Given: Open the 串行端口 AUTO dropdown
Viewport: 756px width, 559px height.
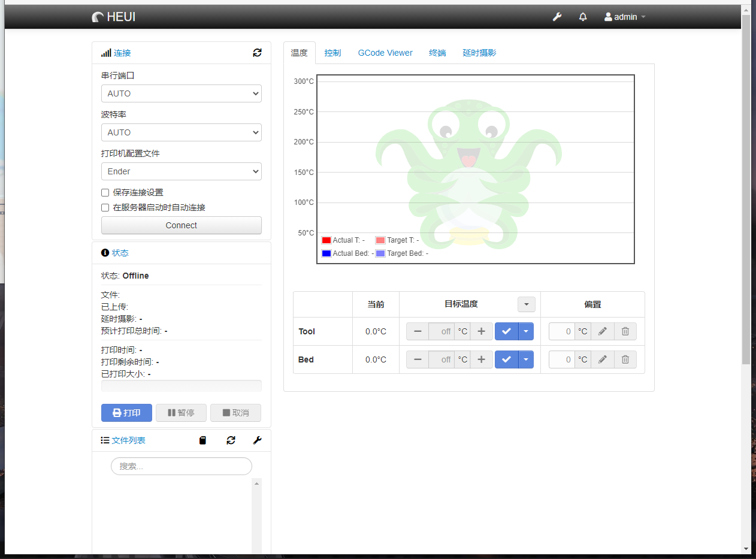Looking at the screenshot, I should tap(181, 93).
